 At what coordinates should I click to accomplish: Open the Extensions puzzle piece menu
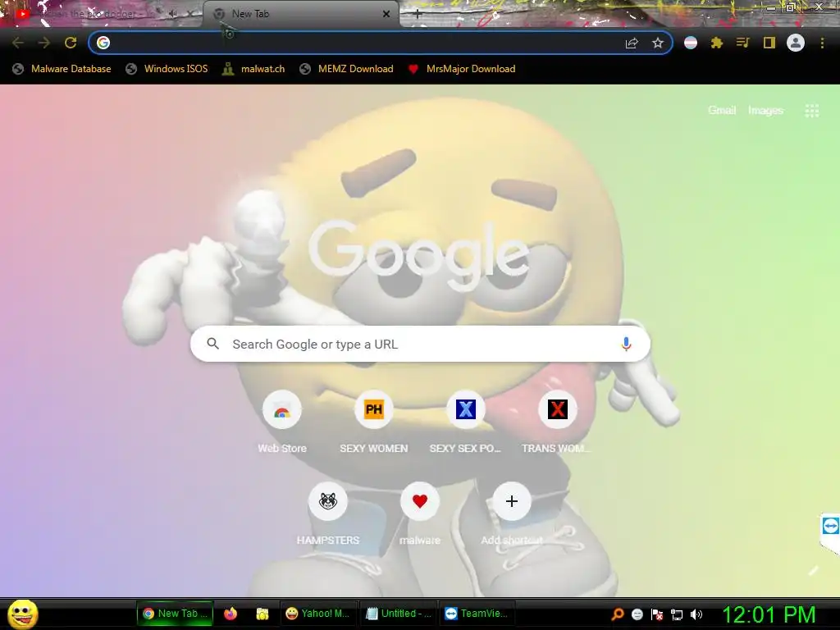717,43
